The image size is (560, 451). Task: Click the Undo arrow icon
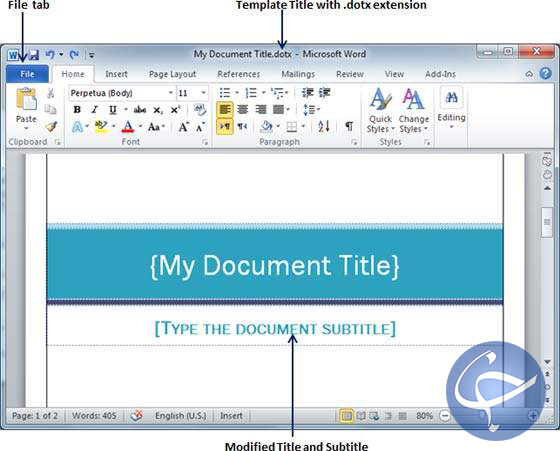click(50, 55)
